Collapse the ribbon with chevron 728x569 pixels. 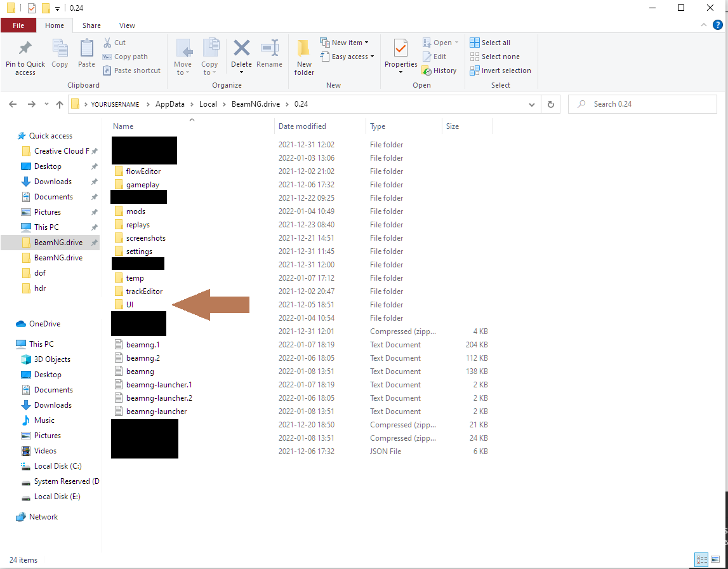point(704,25)
